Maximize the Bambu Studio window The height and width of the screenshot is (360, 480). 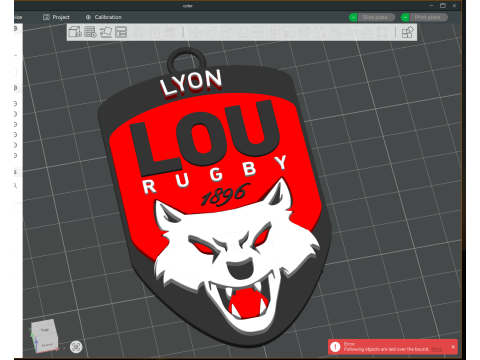pos(443,5)
